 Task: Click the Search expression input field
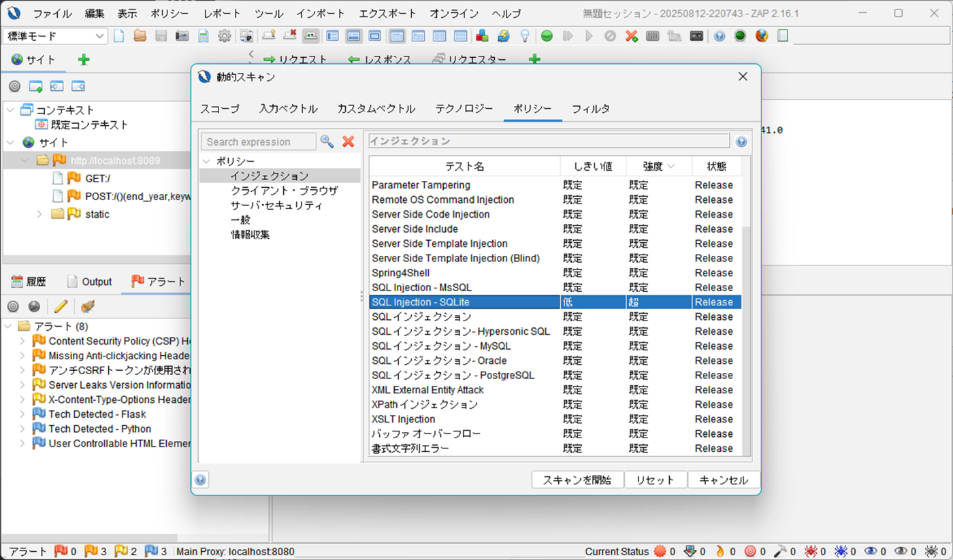259,142
